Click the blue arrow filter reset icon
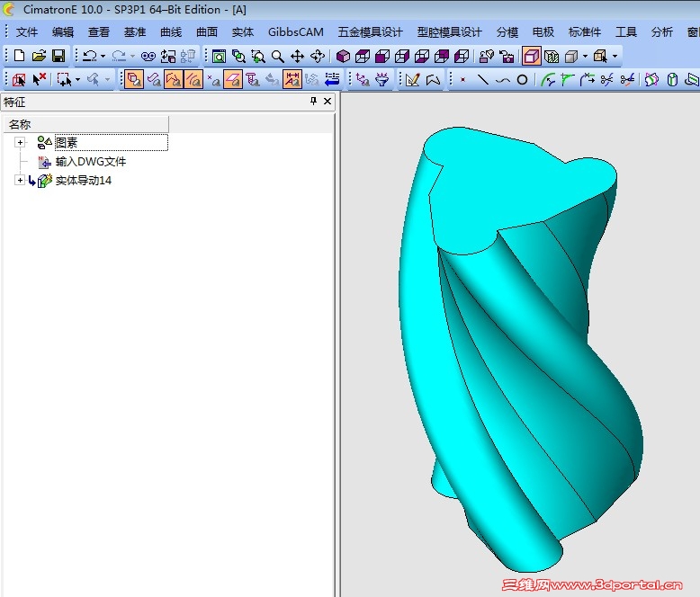The height and width of the screenshot is (597, 700). pos(332,80)
